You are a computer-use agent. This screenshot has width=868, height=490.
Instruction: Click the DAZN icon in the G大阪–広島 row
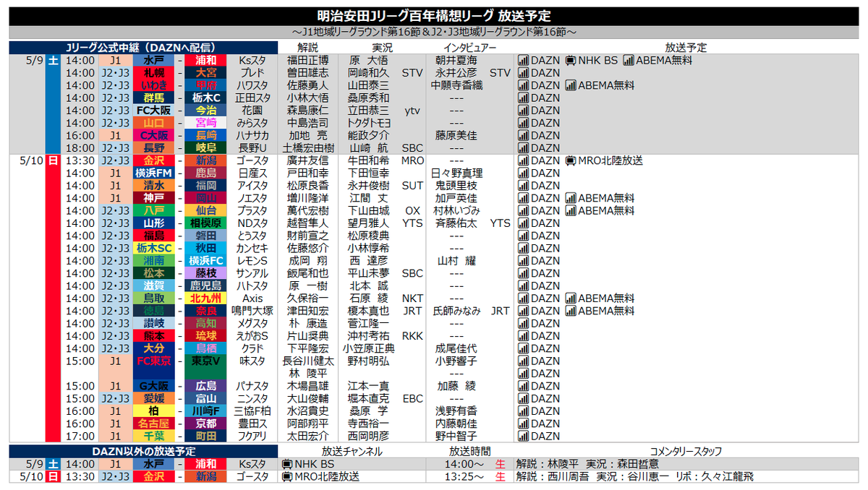[x=524, y=386]
